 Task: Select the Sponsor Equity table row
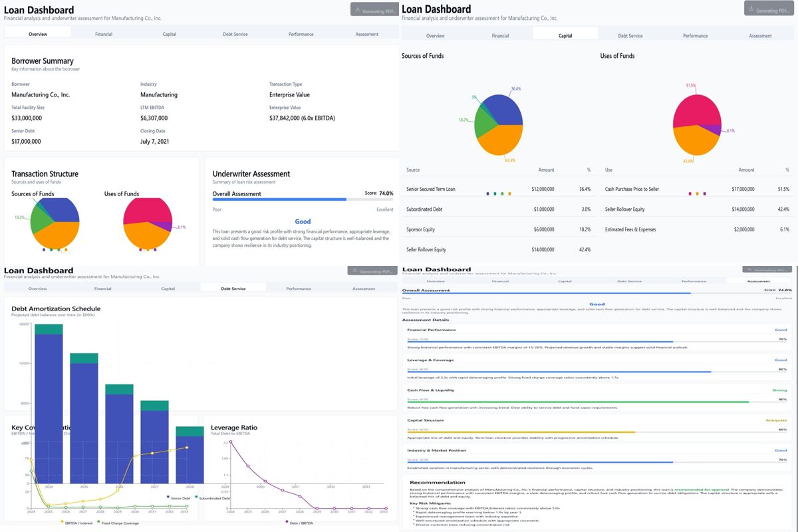pyautogui.click(x=499, y=229)
